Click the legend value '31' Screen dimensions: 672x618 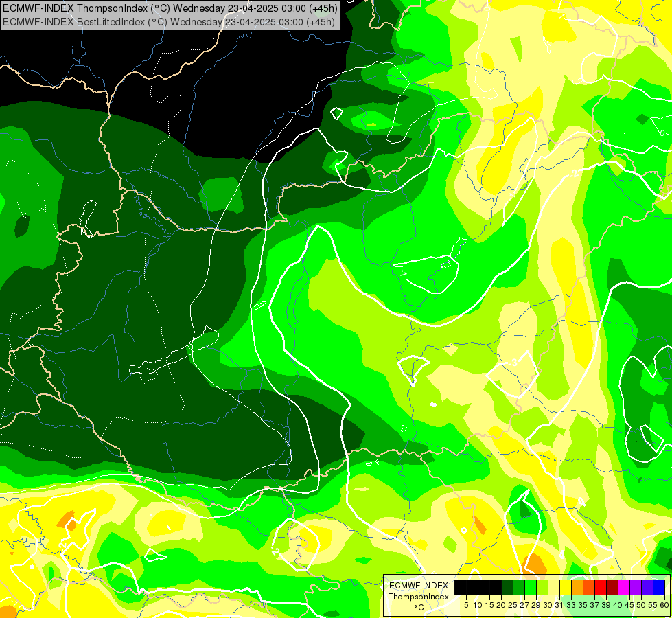click(559, 605)
